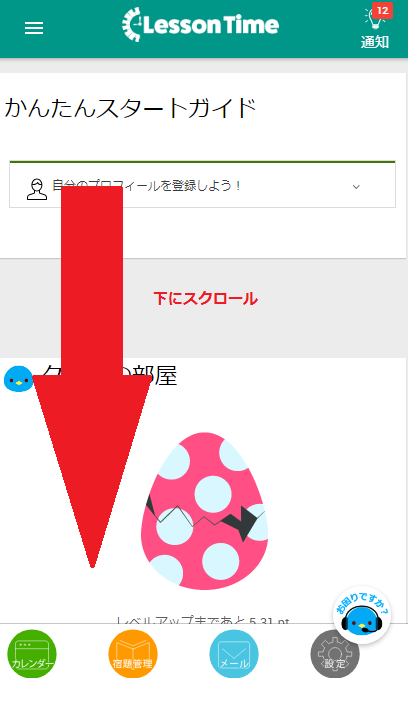Click the Lesson Time logo
This screenshot has width=408, height=709.
pyautogui.click(x=200, y=25)
